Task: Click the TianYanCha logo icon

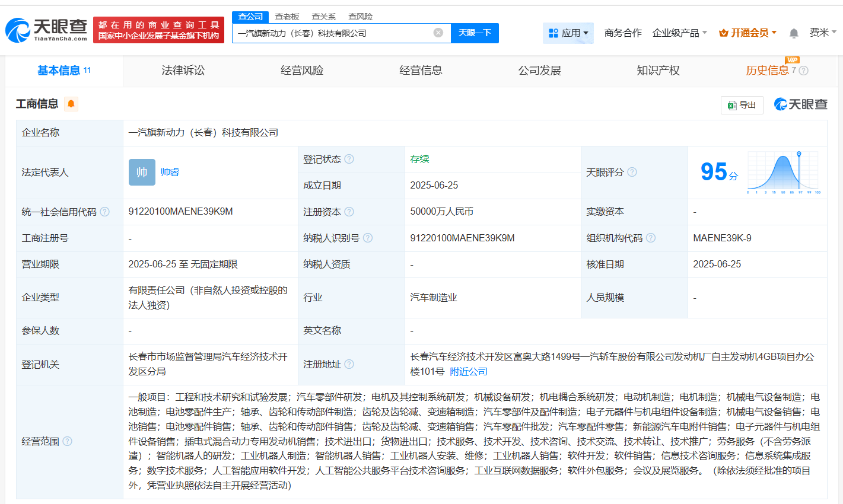Action: point(18,30)
